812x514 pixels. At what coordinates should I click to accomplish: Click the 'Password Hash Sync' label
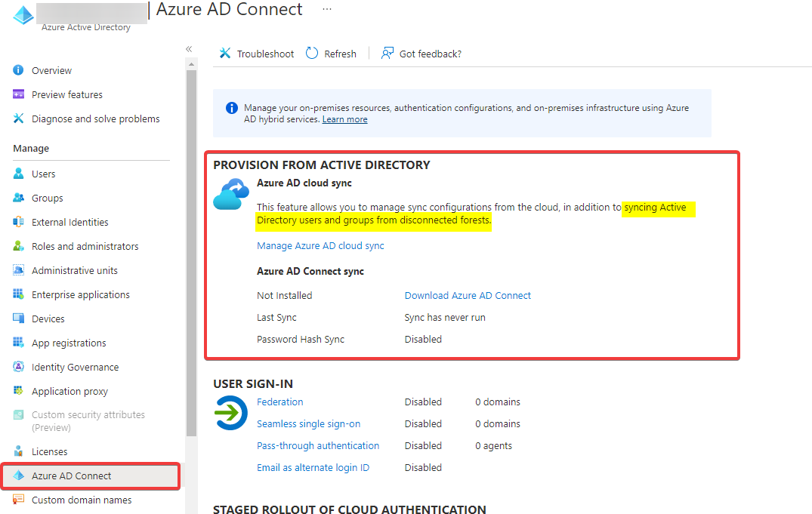click(301, 340)
